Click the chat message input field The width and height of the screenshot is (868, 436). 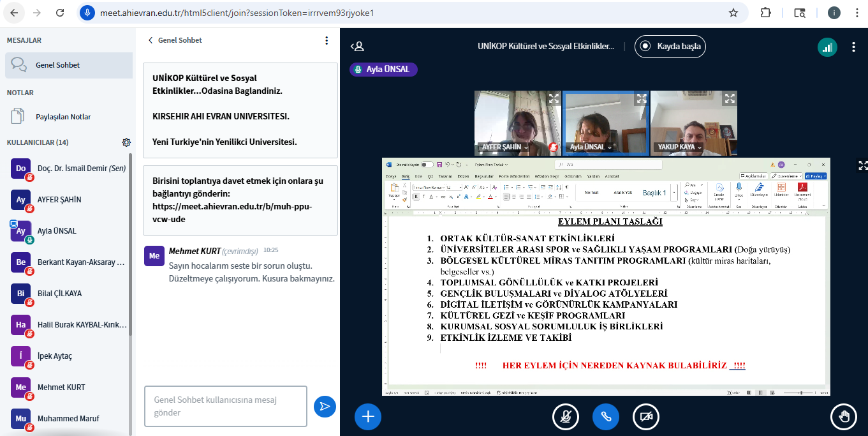coord(225,406)
